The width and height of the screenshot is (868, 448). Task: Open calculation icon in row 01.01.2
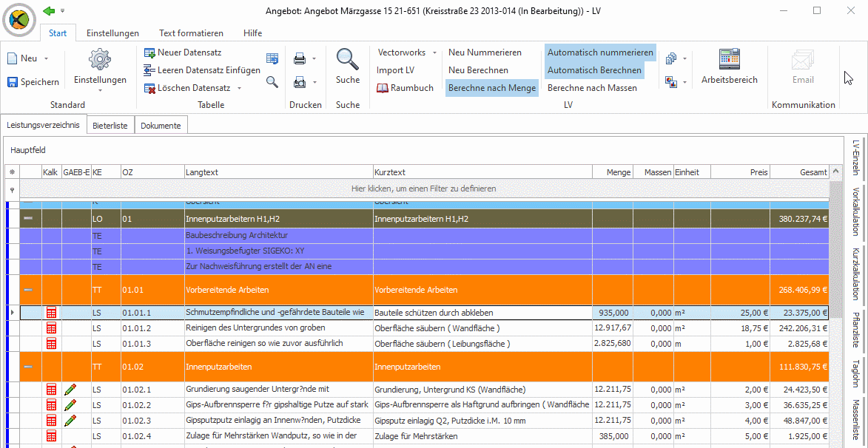tap(52, 328)
